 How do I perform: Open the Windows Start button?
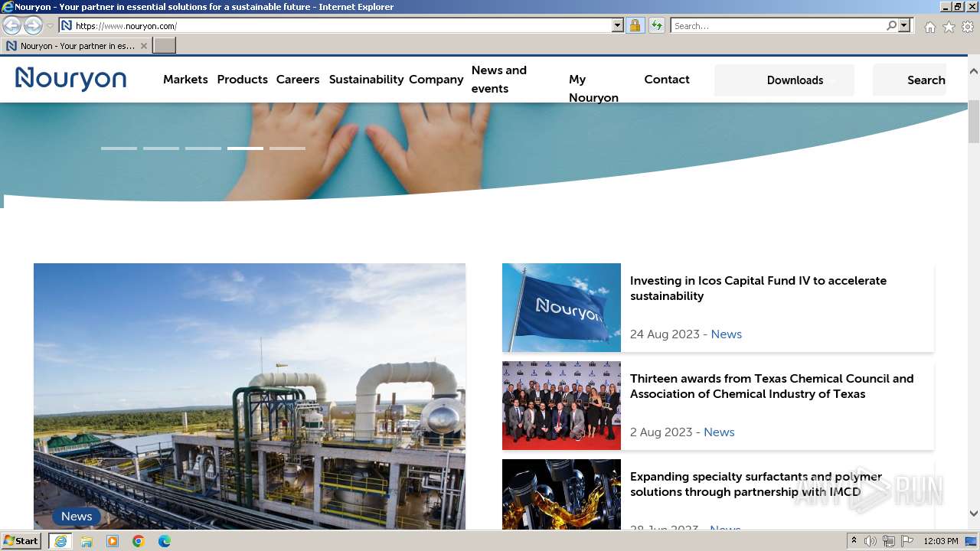[x=21, y=541]
